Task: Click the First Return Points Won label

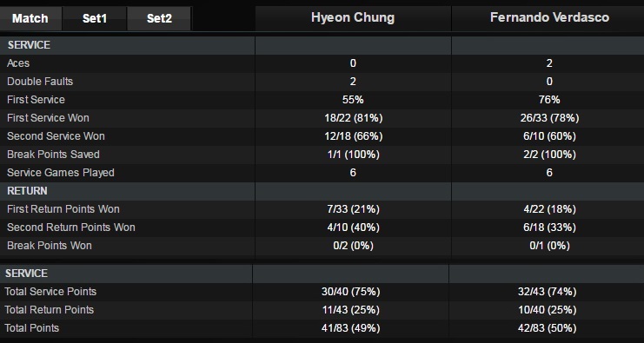Action: tap(63, 209)
